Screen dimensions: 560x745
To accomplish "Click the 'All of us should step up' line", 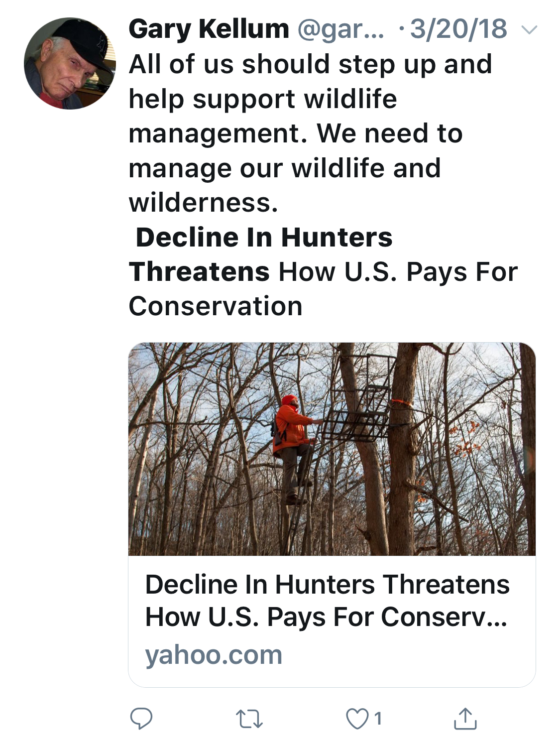I will [310, 64].
